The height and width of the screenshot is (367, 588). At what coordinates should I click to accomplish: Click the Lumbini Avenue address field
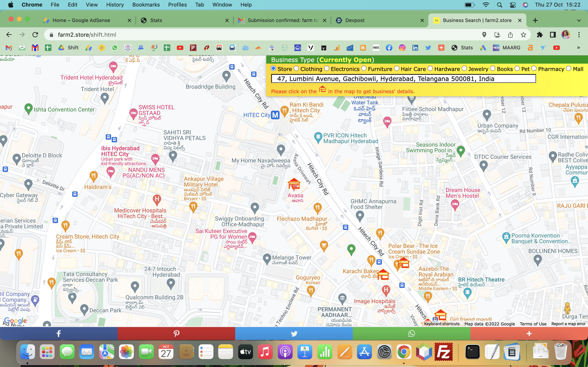(x=403, y=79)
